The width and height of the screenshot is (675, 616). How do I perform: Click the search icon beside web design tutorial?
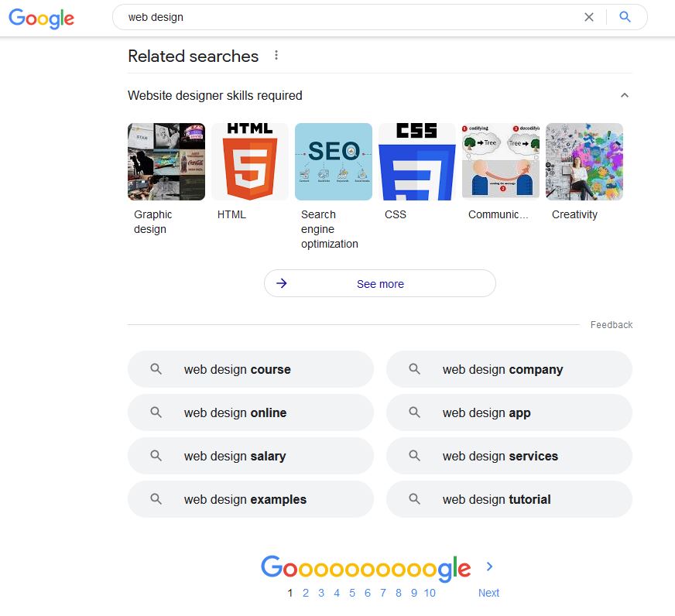coord(415,499)
